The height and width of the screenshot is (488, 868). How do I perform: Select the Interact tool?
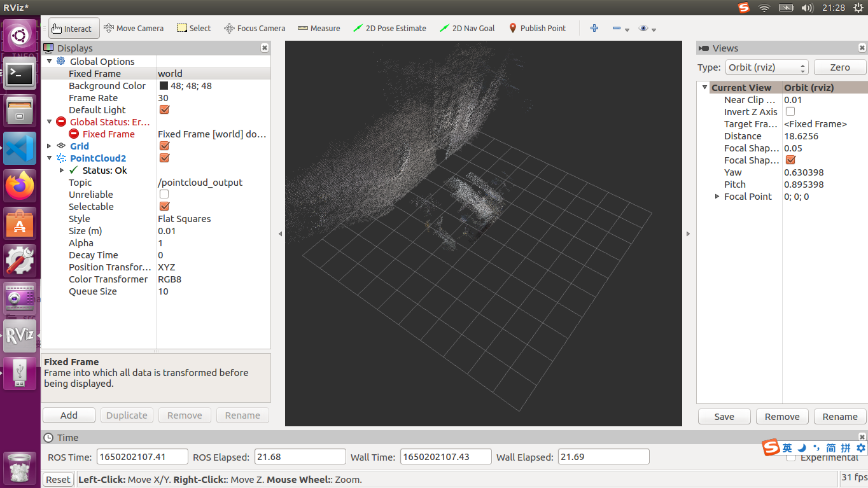(x=73, y=28)
